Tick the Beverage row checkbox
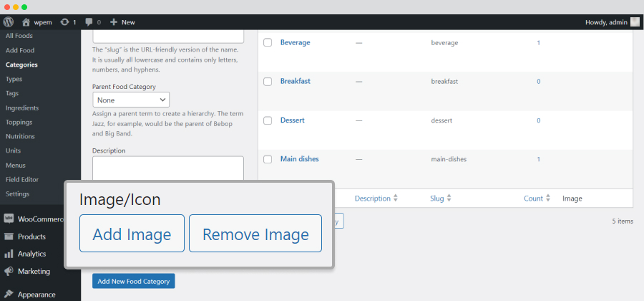644x301 pixels. click(x=268, y=43)
